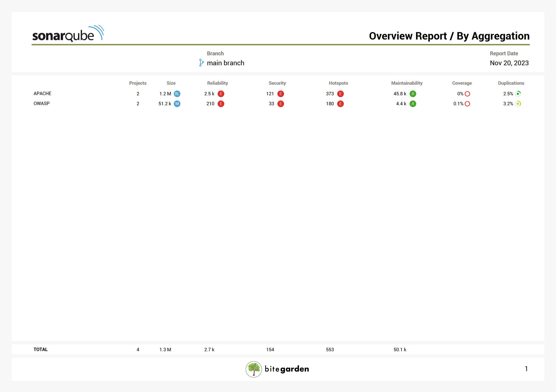
Task: Click APACHE coverage value 0%
Action: pyautogui.click(x=460, y=94)
